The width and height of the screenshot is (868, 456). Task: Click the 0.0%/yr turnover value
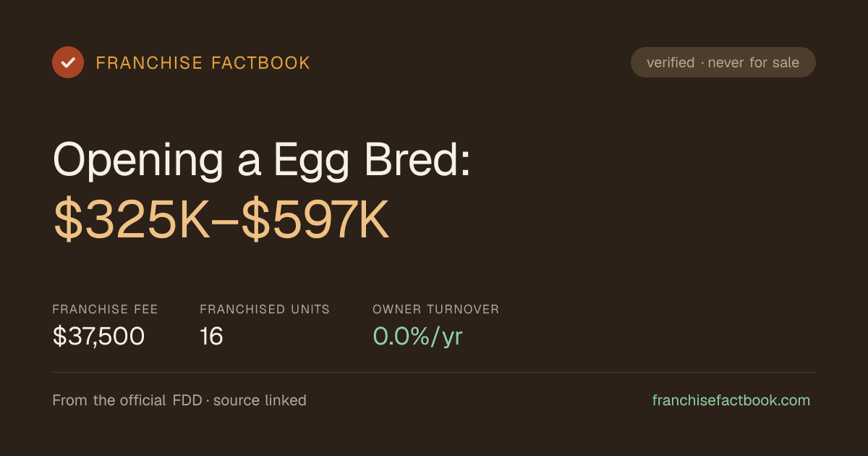click(417, 336)
